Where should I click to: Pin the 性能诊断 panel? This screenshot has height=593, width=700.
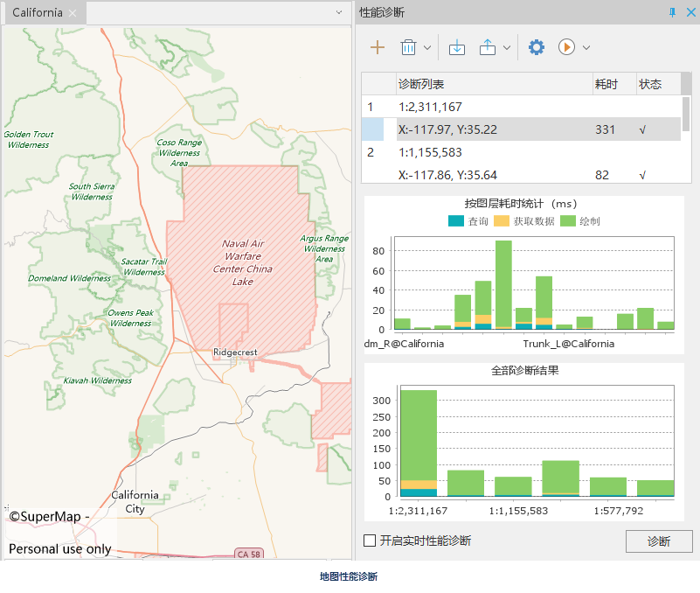672,12
